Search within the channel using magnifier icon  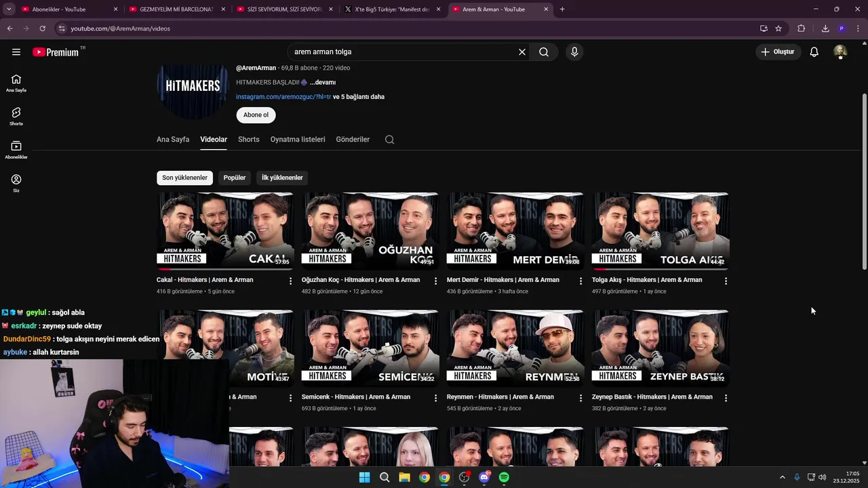(x=389, y=140)
